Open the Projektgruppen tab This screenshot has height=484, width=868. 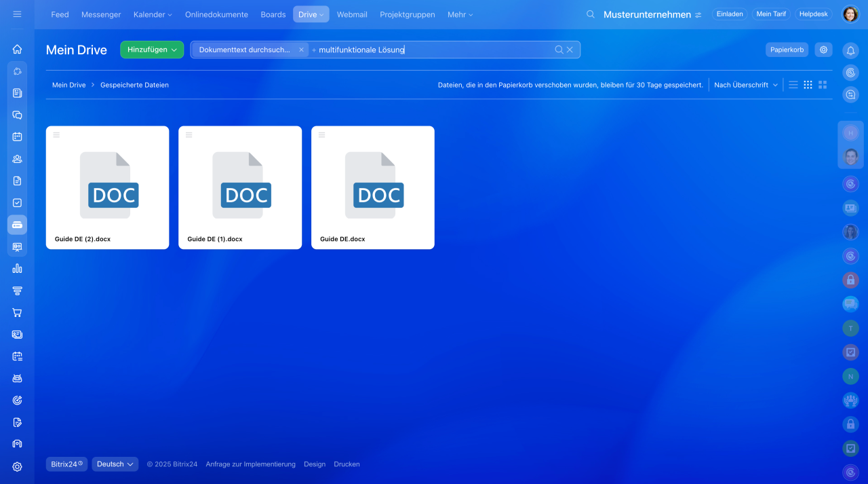tap(408, 14)
